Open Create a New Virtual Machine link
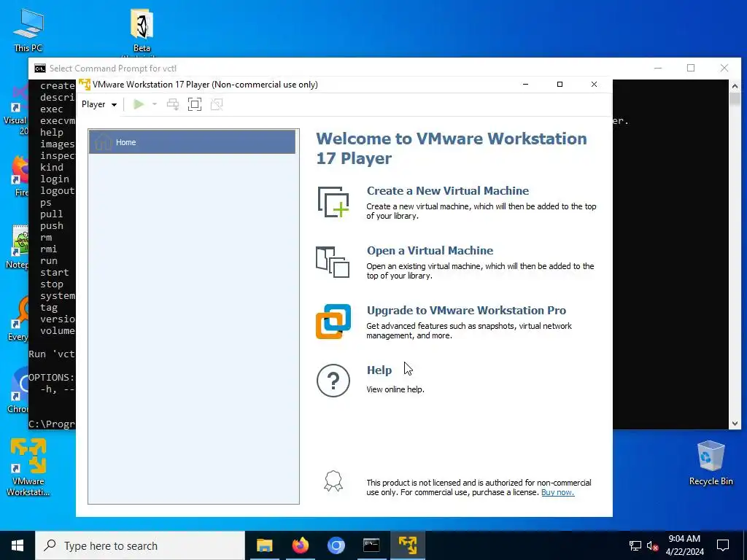 point(448,190)
